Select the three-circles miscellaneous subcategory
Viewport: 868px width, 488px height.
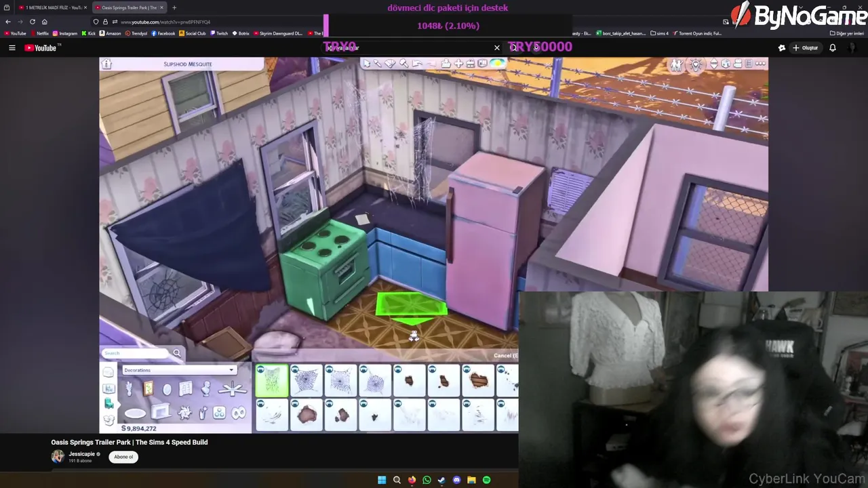[x=219, y=412]
